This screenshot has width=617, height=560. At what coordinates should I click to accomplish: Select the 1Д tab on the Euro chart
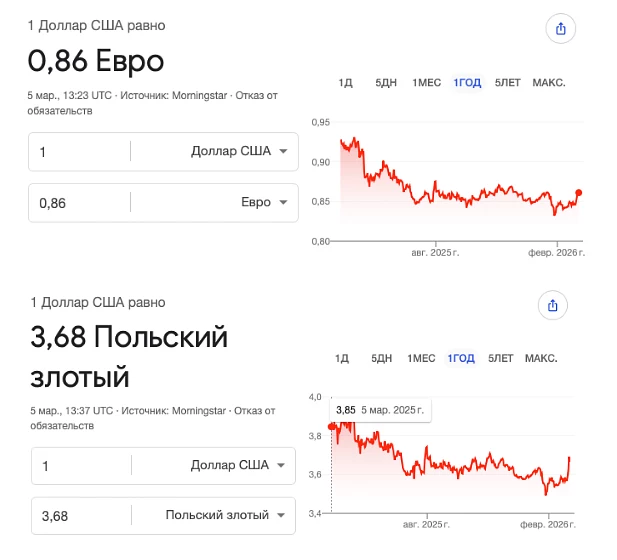(346, 82)
